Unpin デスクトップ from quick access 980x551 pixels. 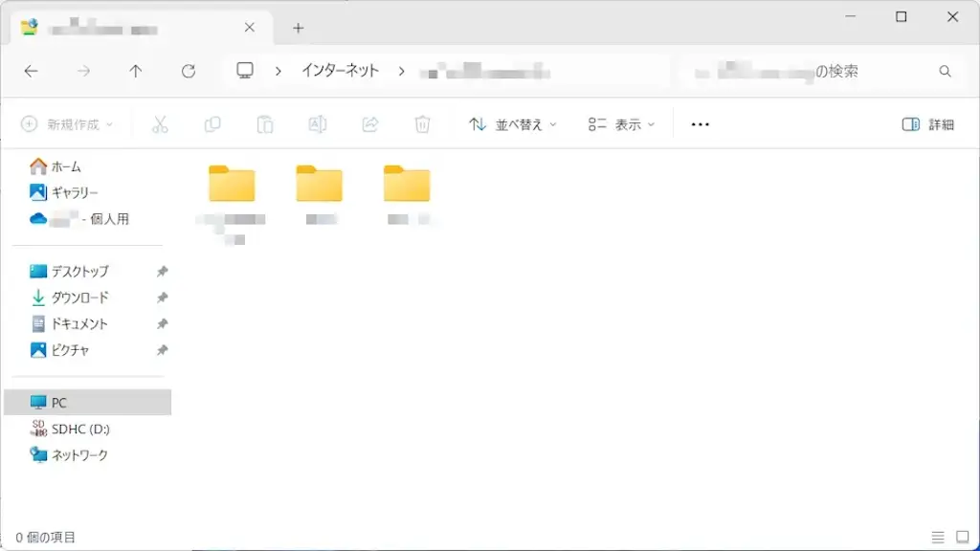(x=162, y=272)
